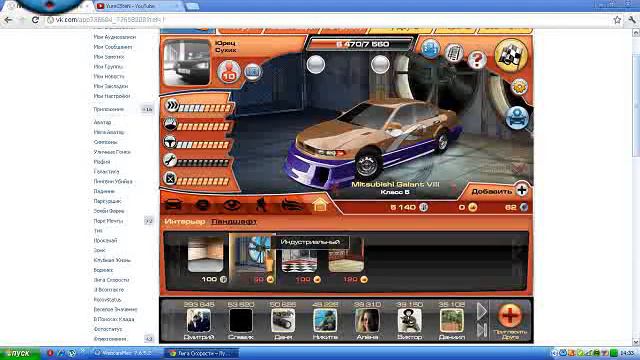Select the fourth interior thumbnail priced 190
The height and width of the screenshot is (360, 640).
click(346, 257)
